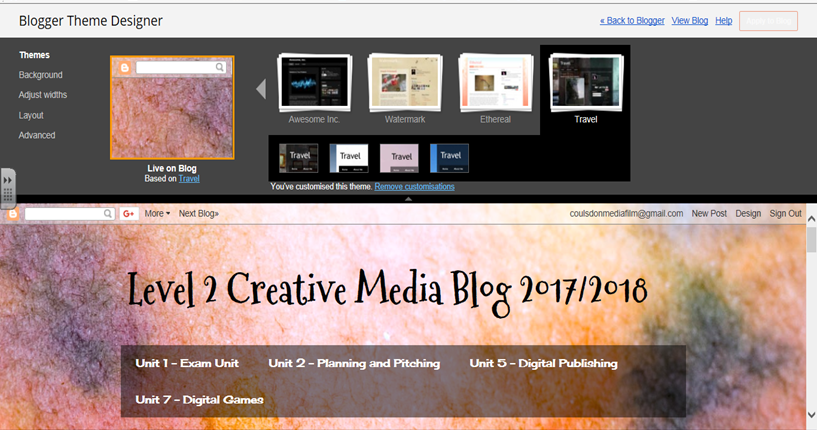The image size is (817, 430).
Task: Open the Background settings section
Action: coord(41,75)
